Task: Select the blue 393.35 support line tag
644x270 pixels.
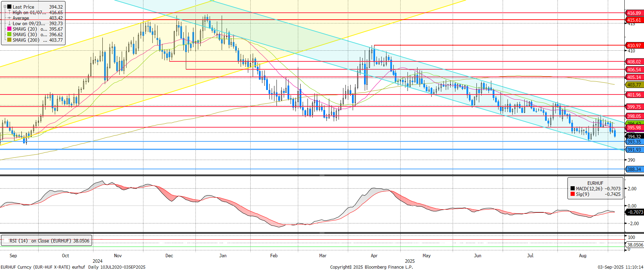Action: [x=634, y=142]
